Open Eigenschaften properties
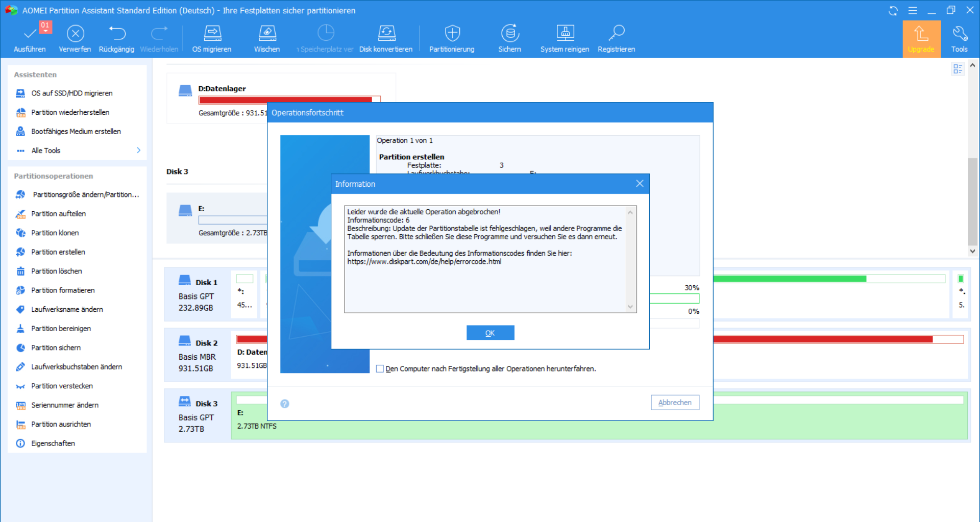Image resolution: width=980 pixels, height=522 pixels. point(53,443)
